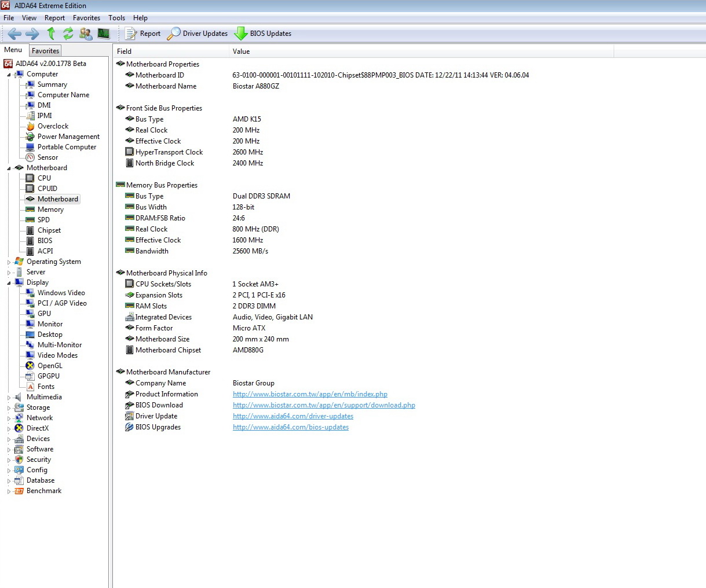Select the Summary icon in tree
This screenshot has height=588, width=706.
pyautogui.click(x=30, y=84)
